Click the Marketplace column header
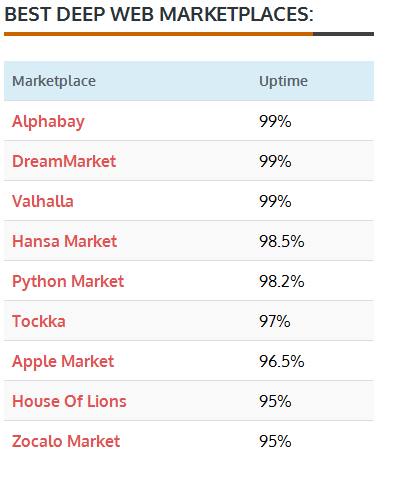This screenshot has height=489, width=400. click(54, 81)
